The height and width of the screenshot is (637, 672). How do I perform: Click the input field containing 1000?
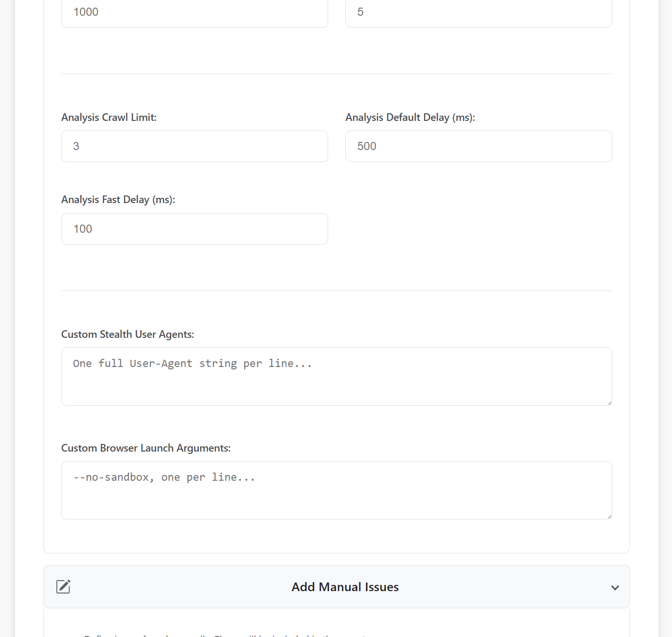(x=194, y=12)
